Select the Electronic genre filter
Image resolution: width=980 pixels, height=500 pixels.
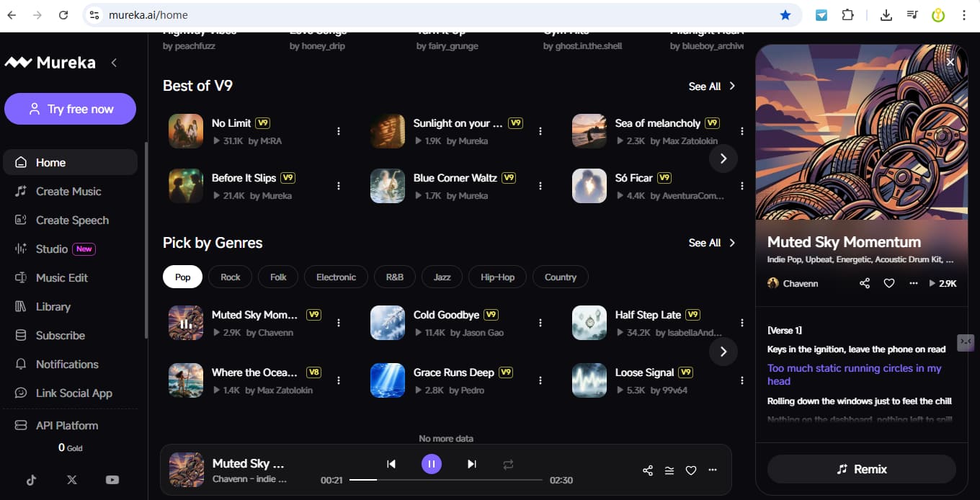pyautogui.click(x=336, y=277)
